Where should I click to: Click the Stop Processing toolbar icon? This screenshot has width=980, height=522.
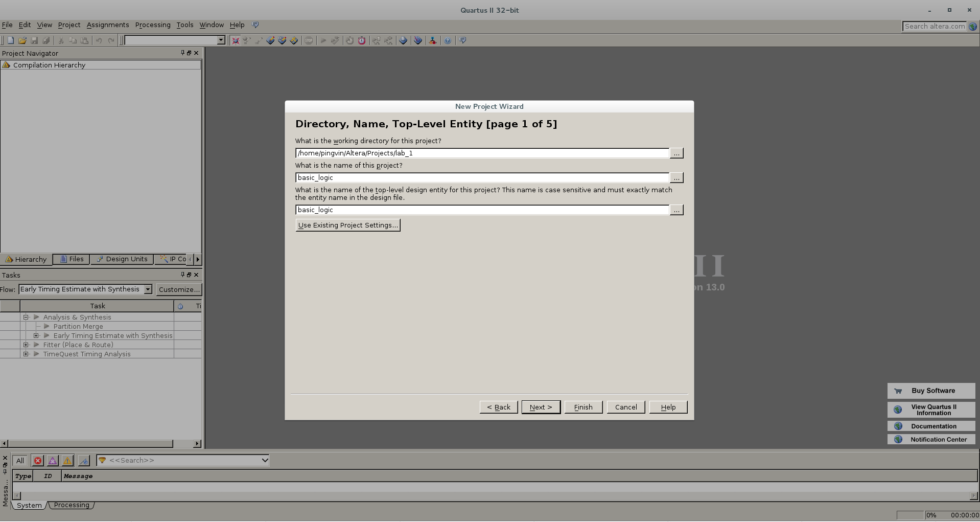[x=309, y=40]
